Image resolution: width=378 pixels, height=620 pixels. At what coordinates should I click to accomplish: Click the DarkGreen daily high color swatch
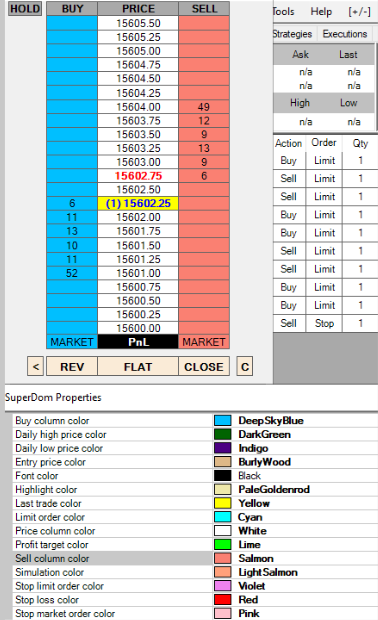coord(223,434)
